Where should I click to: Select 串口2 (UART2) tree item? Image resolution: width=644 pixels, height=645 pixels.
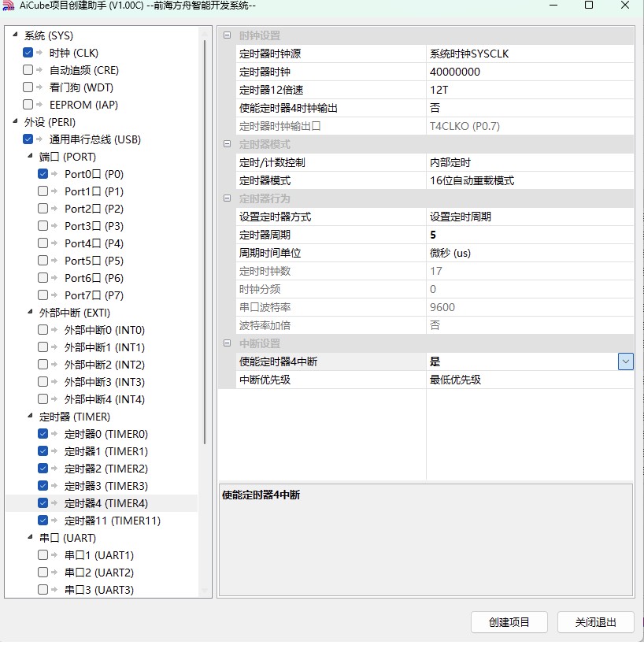[x=99, y=573]
